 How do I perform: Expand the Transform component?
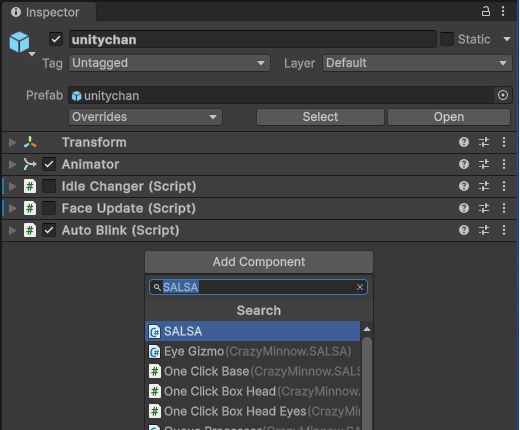pos(12,142)
